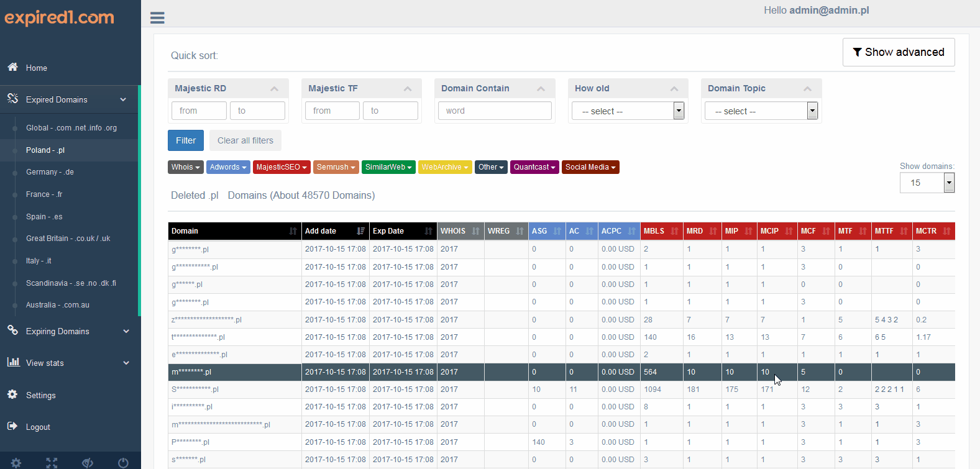Click the power icon in the sidebar footer
The image size is (980, 469).
tap(123, 463)
